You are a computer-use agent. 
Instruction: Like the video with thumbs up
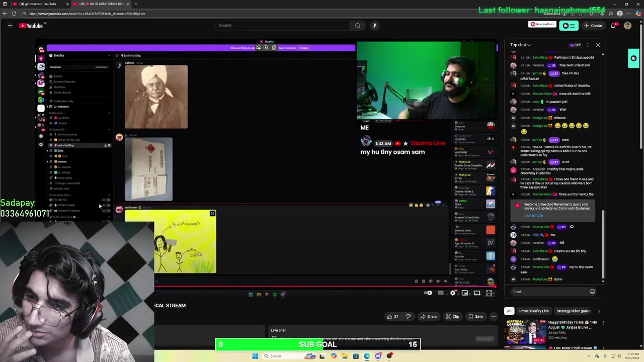coord(392,316)
